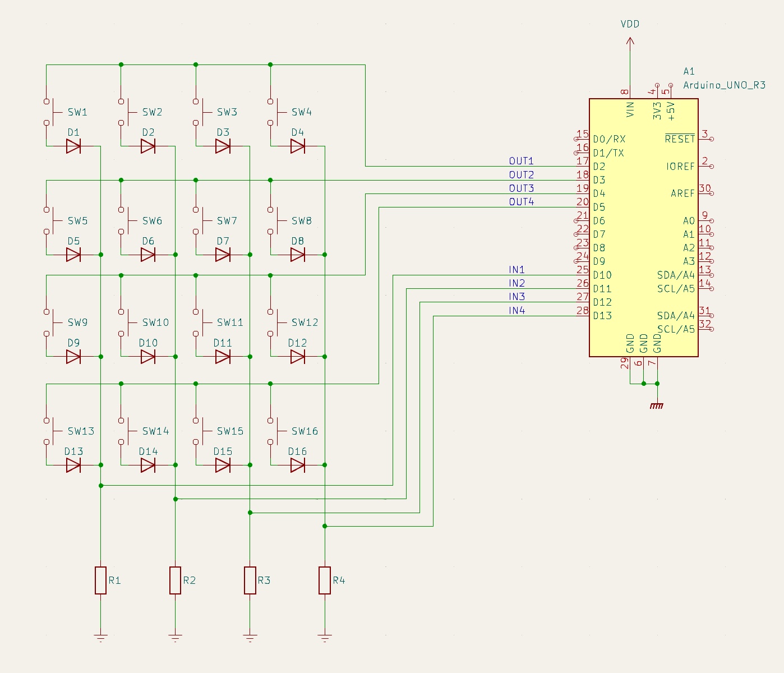Click the IN4 net label

coord(516,311)
